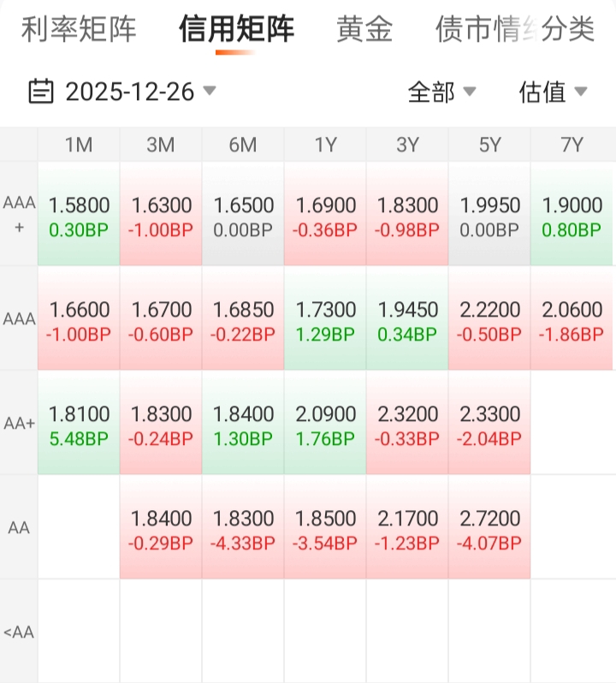Select the 1M column header
The width and height of the screenshot is (616, 683).
coord(79,145)
